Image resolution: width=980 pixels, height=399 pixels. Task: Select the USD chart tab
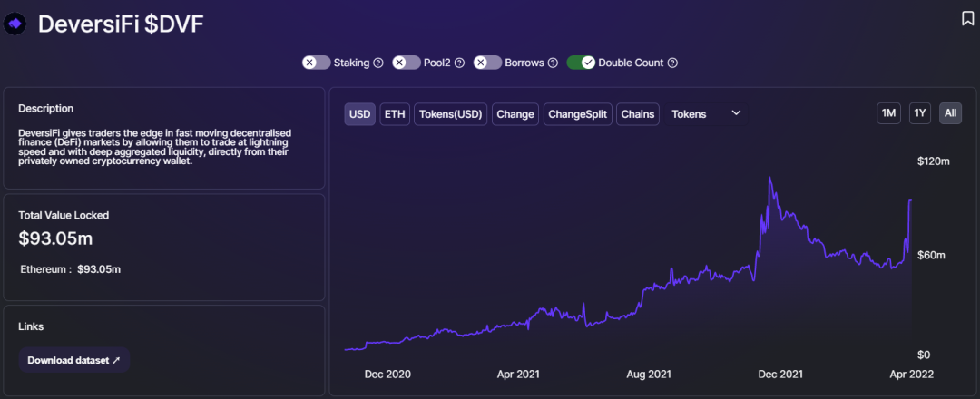[360, 113]
